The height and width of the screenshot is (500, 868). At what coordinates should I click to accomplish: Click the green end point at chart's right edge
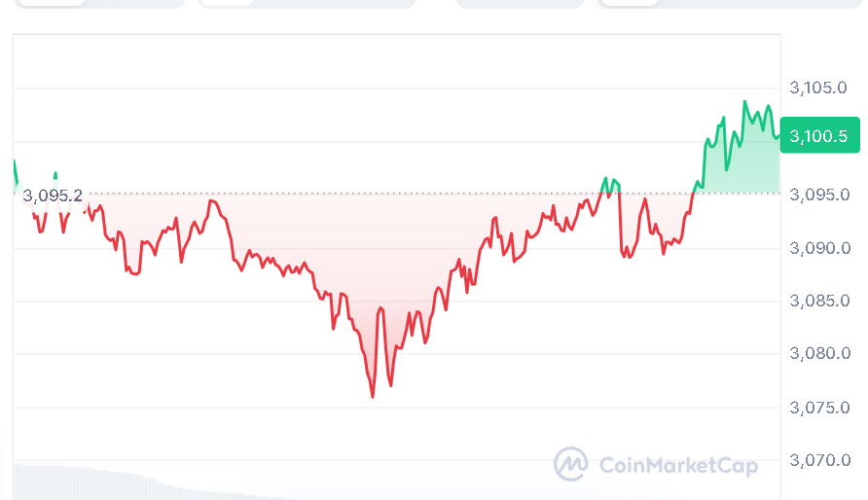pos(778,136)
